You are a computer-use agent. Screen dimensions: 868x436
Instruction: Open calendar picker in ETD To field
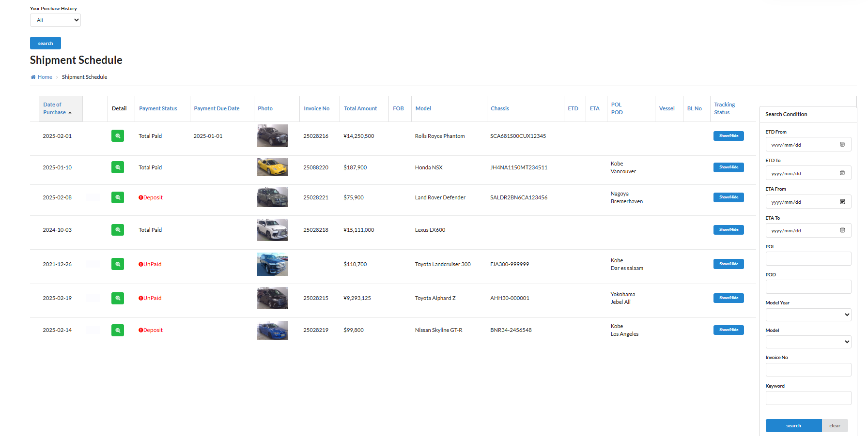(x=842, y=173)
